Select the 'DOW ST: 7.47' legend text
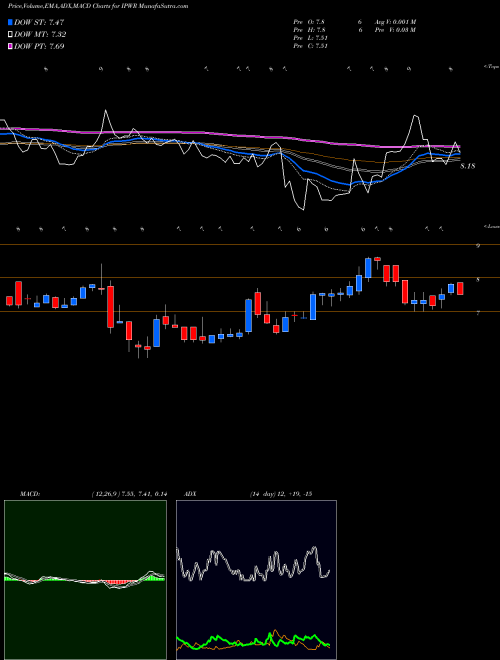 [x=39, y=22]
